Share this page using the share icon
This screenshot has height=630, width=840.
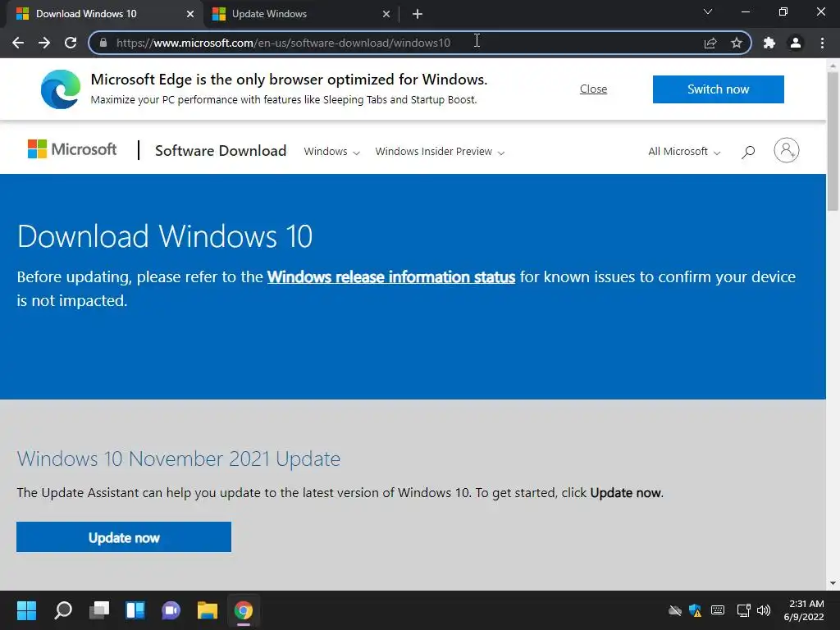(710, 43)
